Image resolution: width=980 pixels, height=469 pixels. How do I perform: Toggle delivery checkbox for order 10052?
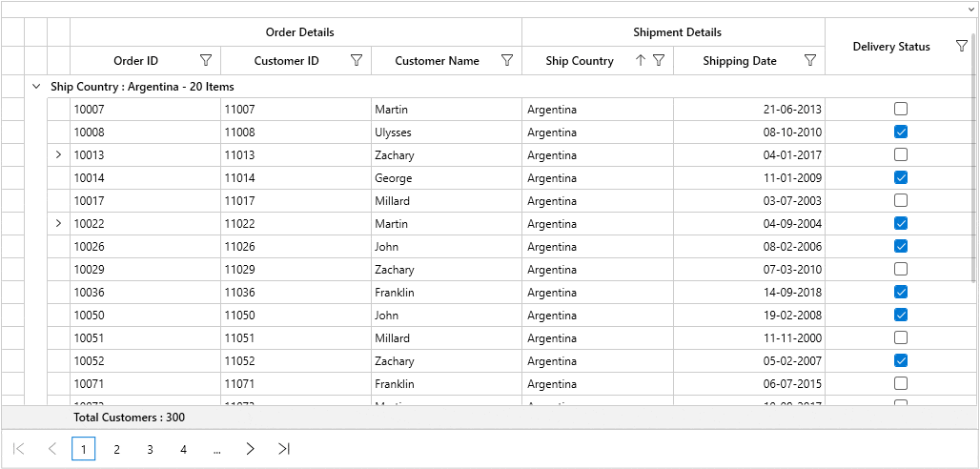click(901, 360)
